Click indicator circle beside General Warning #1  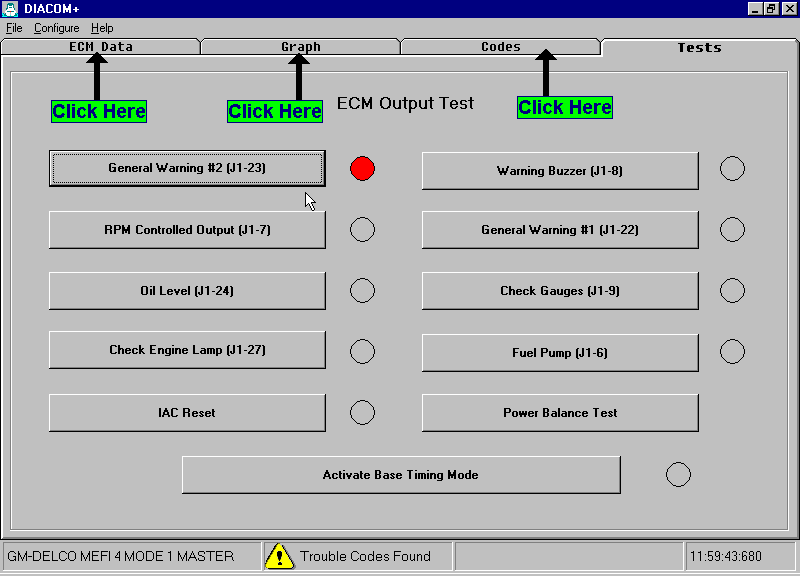732,230
